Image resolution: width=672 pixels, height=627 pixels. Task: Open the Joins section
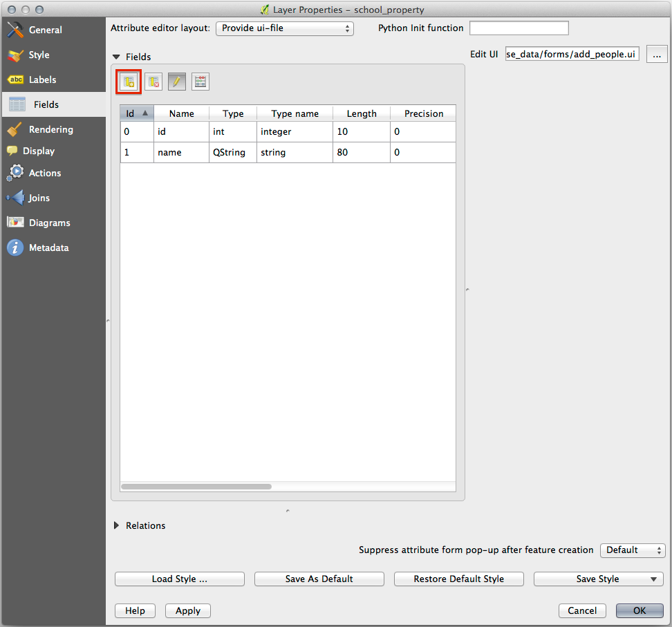point(39,198)
